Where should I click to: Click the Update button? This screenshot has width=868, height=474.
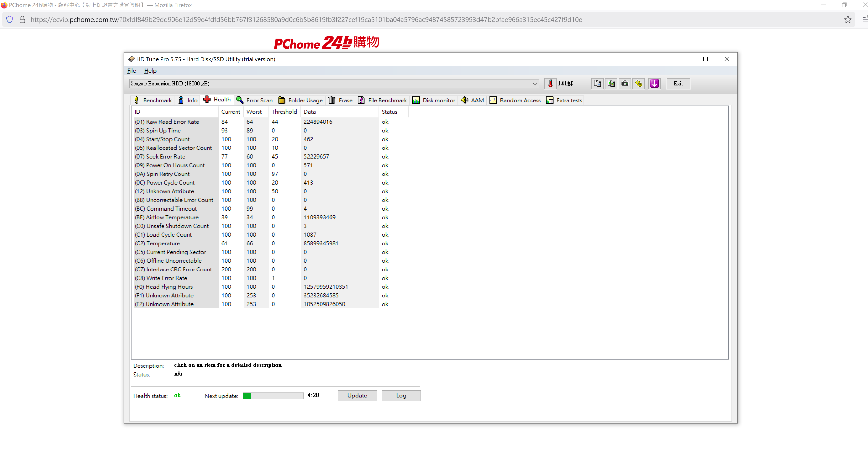click(357, 395)
